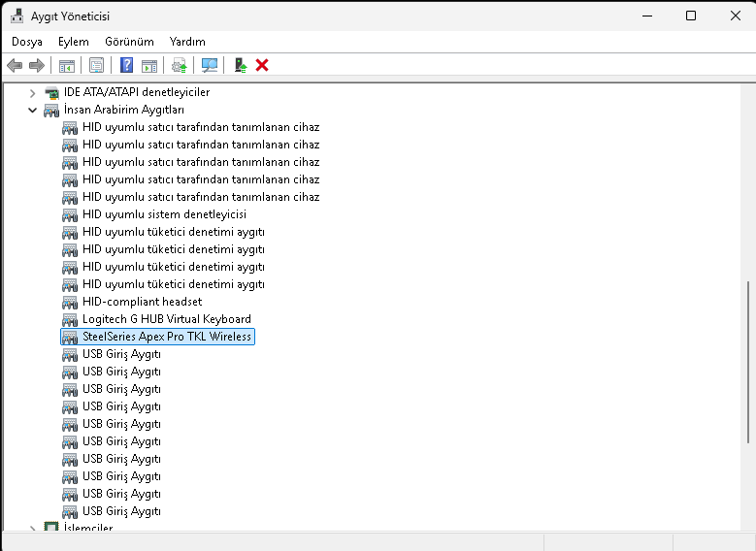
Task: Scan for hardware changes via monitor icon
Action: tap(210, 65)
